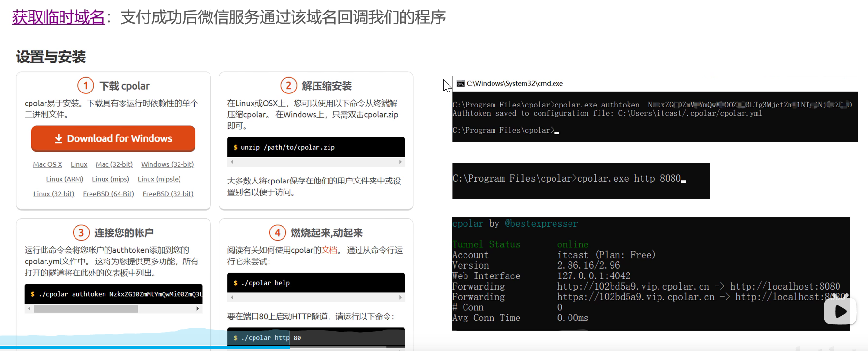Click the Version 2.86.16/2.96 line
Viewport: 868px width, 351px height.
pos(536,265)
